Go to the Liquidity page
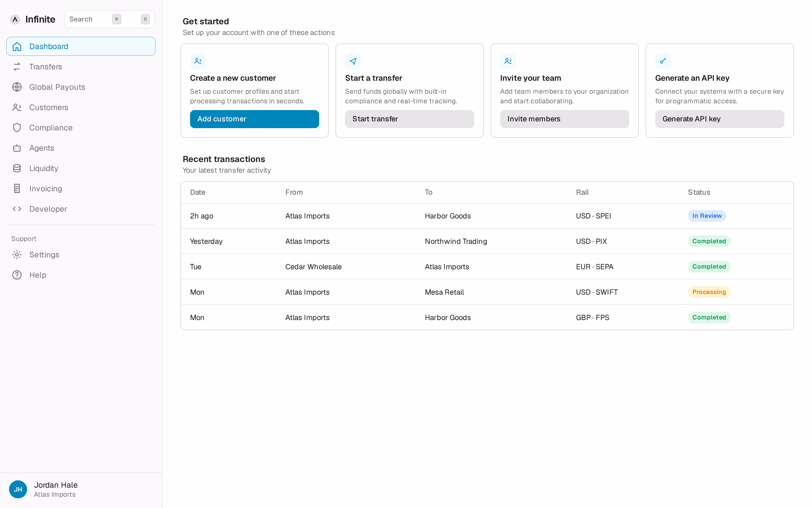 [81, 168]
